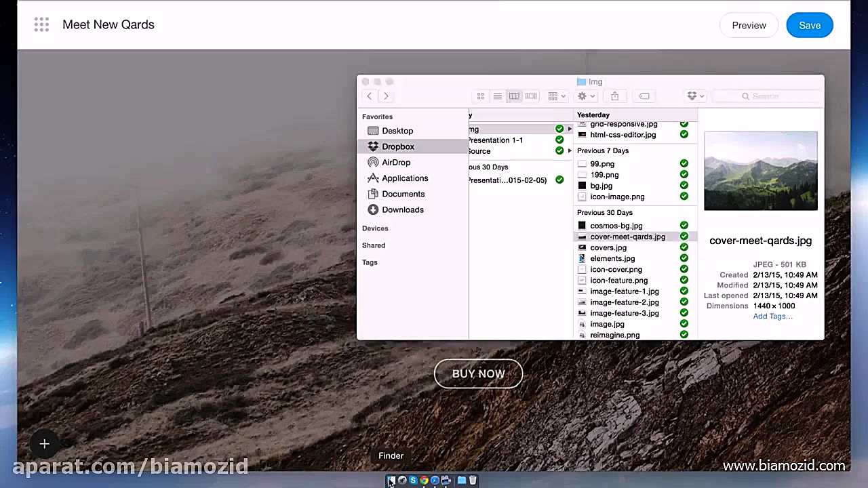Select html-css-editor.jpg file
868x488 pixels.
coord(623,135)
